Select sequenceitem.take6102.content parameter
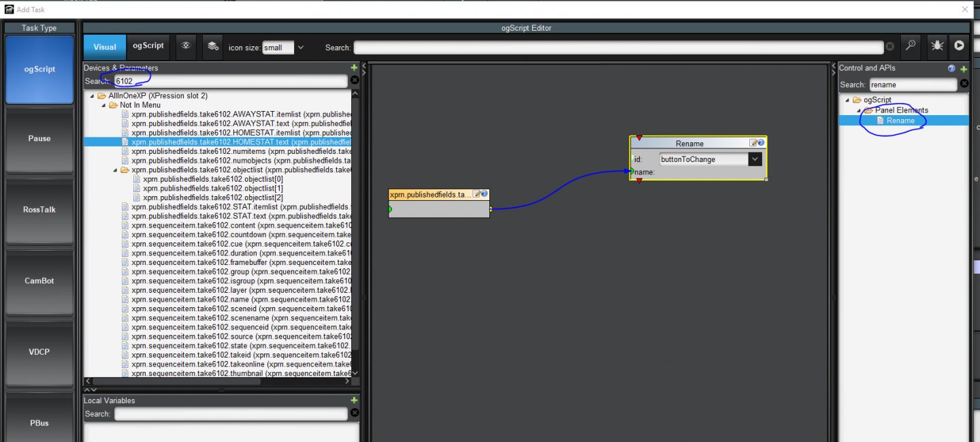This screenshot has width=980, height=442. 236,225
